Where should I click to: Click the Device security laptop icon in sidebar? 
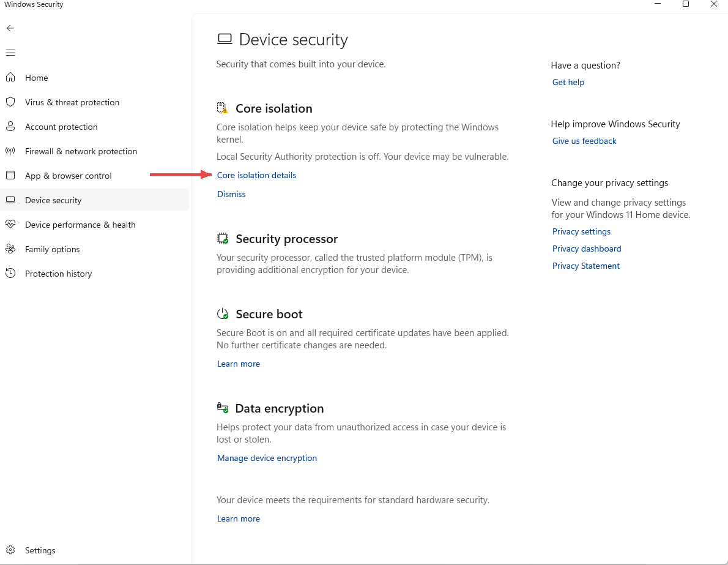[x=10, y=200]
